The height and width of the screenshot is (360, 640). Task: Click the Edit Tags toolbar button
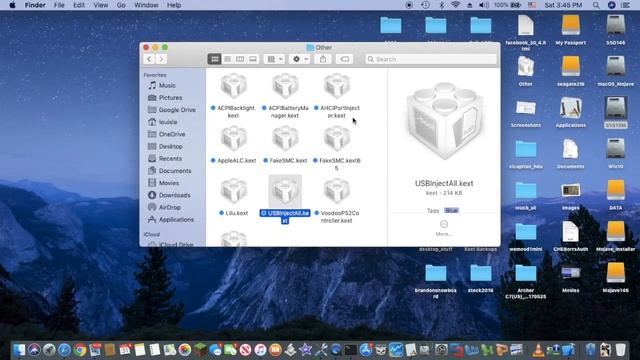point(344,59)
